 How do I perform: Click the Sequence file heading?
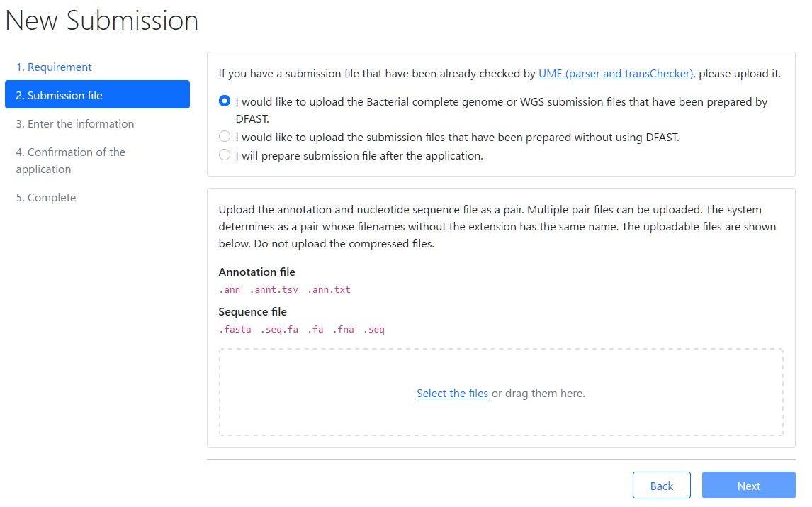pos(252,312)
